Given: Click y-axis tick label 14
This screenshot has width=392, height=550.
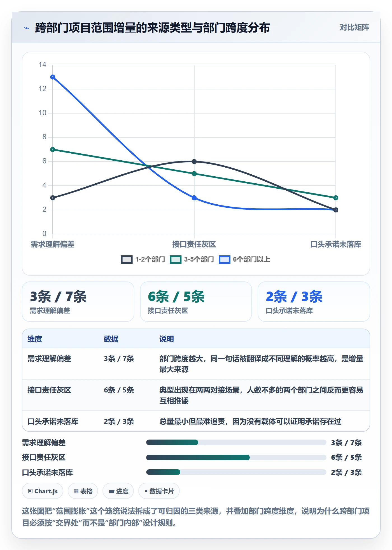Looking at the screenshot, I should (x=42, y=64).
